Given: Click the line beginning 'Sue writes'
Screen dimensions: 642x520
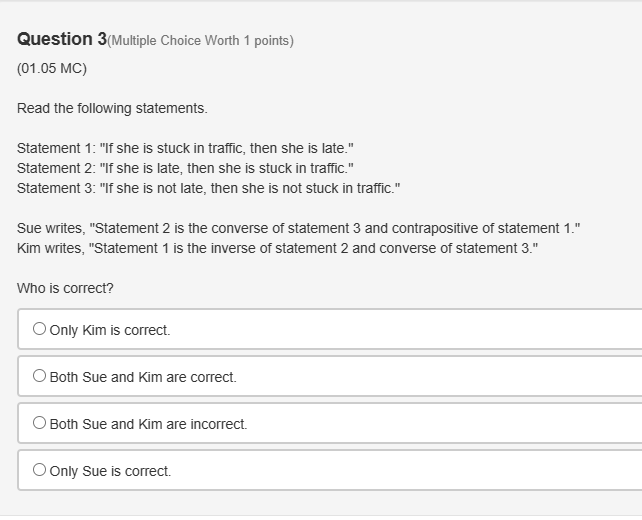Looking at the screenshot, I should pos(298,228).
